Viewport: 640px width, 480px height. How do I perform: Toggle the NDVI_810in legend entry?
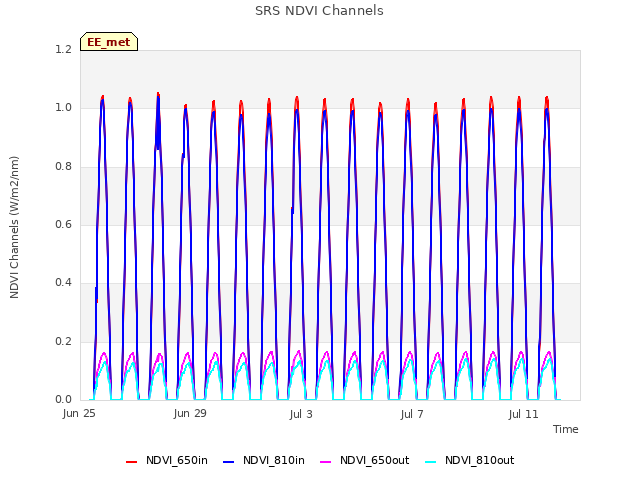point(264,460)
